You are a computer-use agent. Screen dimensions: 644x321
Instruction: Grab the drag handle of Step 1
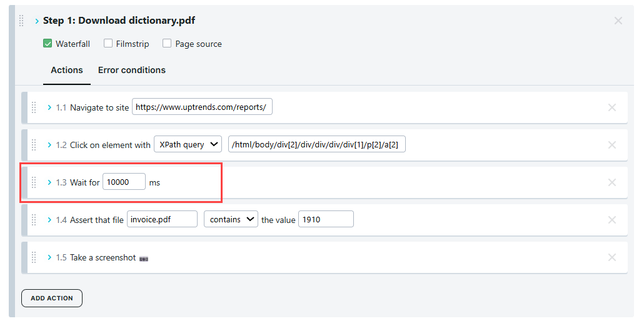click(22, 21)
